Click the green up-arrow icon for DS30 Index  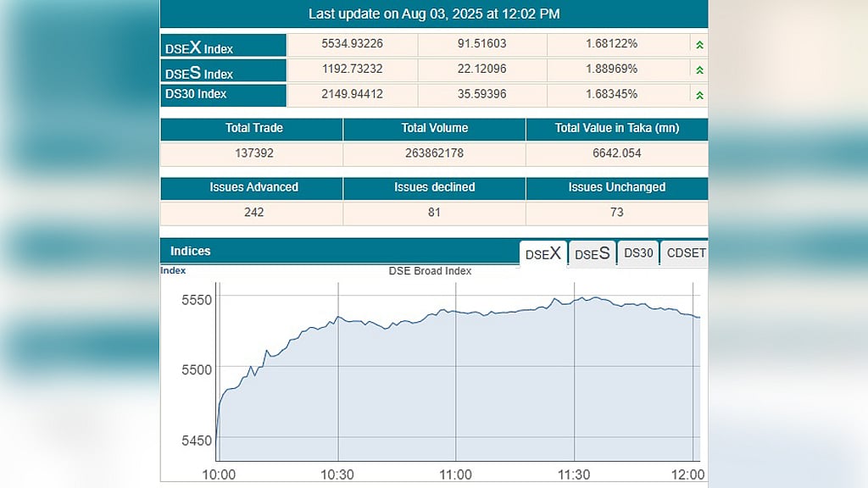click(699, 95)
